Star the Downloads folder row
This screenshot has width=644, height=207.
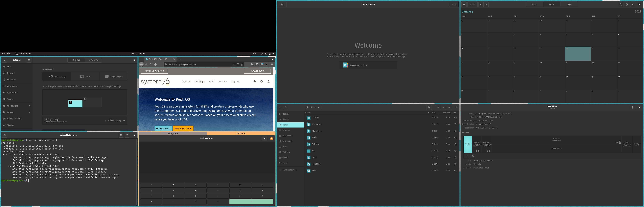click(x=455, y=131)
